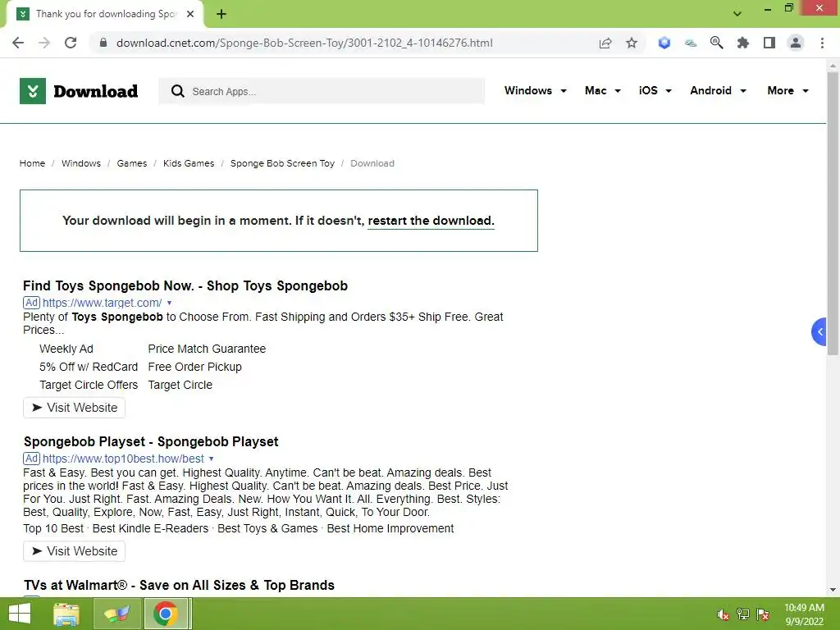Open the Price Match Guarantee sitelink
The height and width of the screenshot is (630, 840).
point(207,349)
